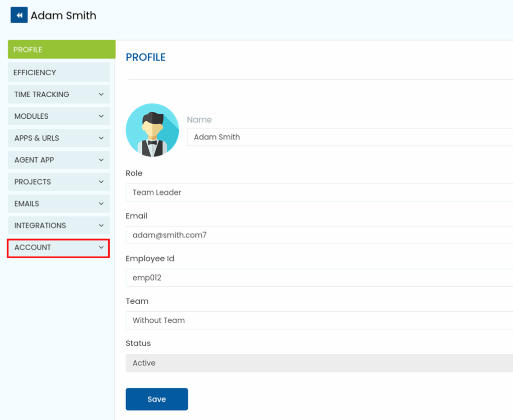Viewport: 513px width, 420px height.
Task: Click the back arrow icon beside Adam Smith
Action: pos(19,15)
